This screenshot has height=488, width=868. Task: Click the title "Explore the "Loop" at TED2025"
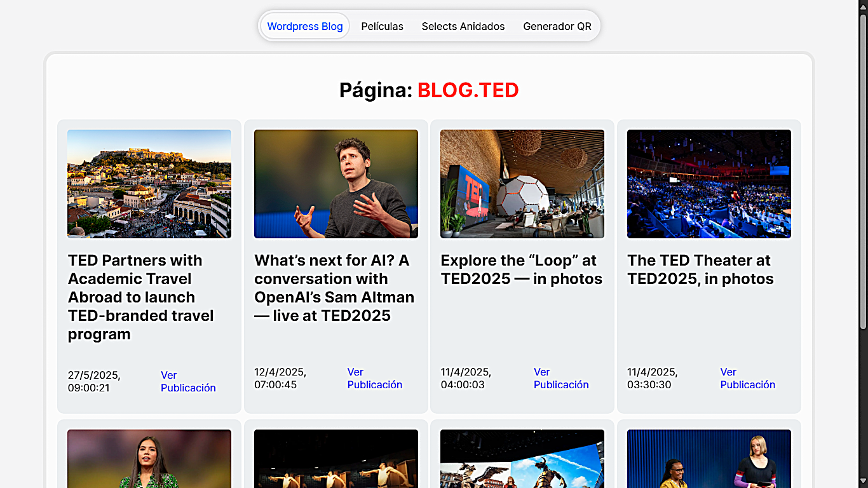coord(521,269)
